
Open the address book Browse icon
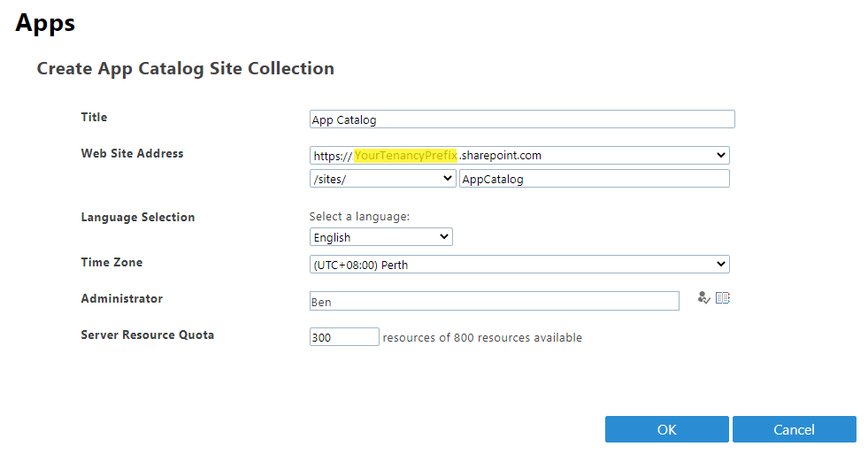(723, 298)
